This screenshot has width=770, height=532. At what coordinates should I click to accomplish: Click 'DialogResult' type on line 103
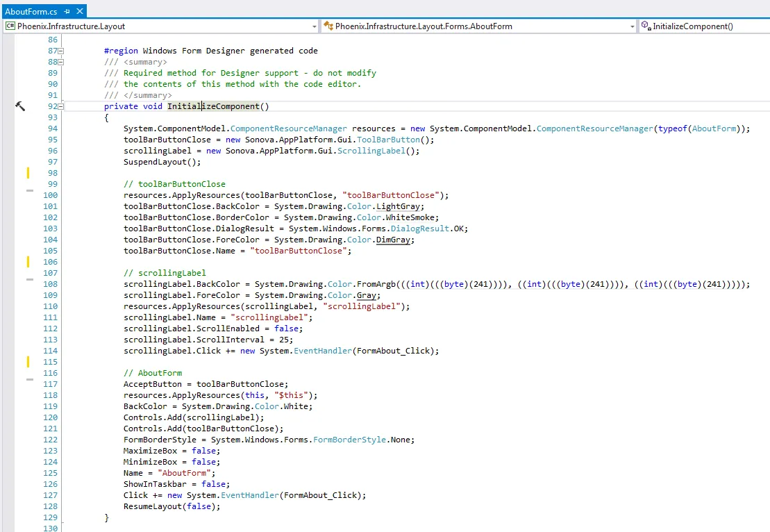[x=420, y=228]
